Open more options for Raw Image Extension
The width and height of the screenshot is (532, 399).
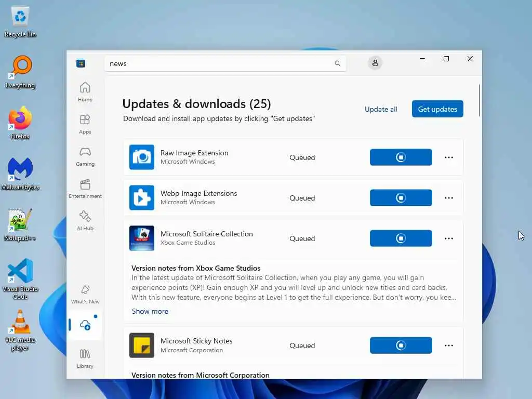tap(448, 157)
